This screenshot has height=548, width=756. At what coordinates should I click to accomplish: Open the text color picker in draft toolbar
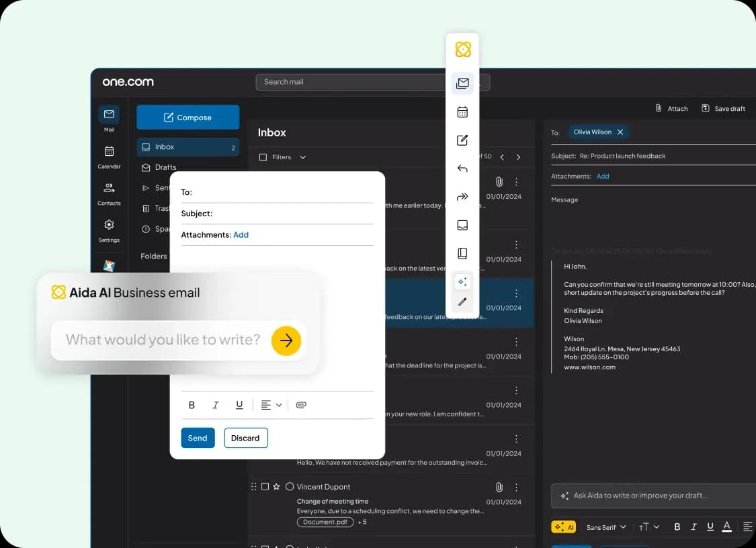point(726,527)
